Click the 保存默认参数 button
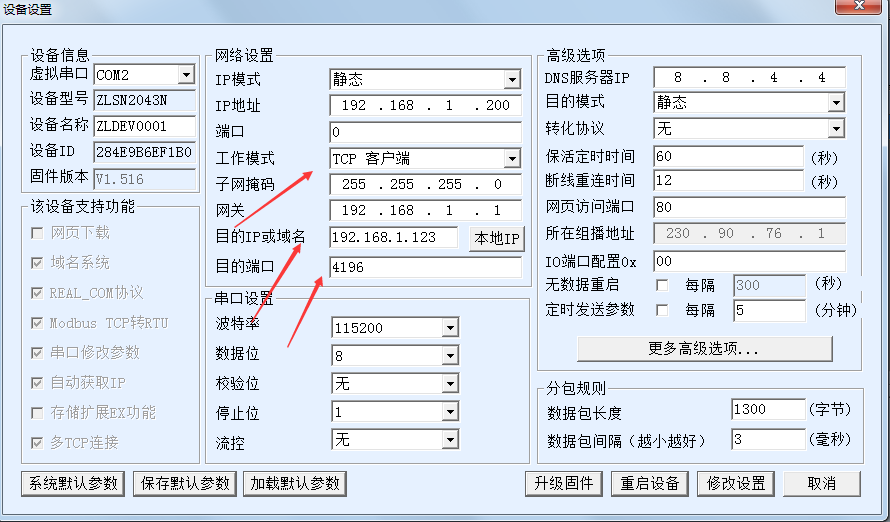 point(181,483)
